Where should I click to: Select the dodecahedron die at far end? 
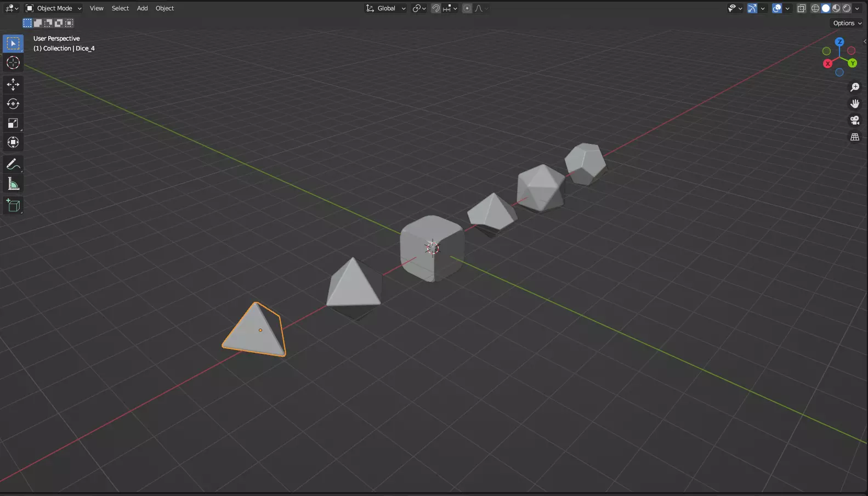(585, 164)
